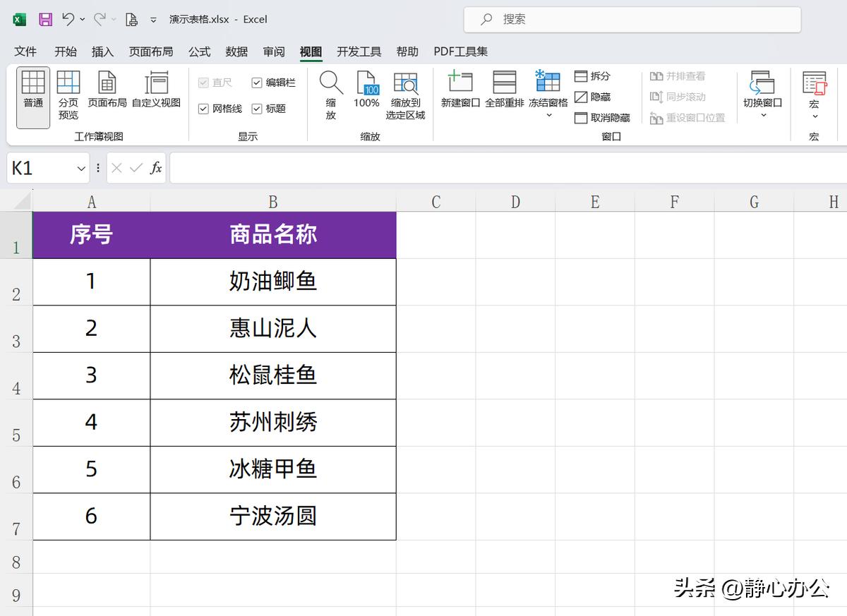Switch to 分页预览 (Page Break Preview) view
This screenshot has height=616, width=847.
pos(68,95)
